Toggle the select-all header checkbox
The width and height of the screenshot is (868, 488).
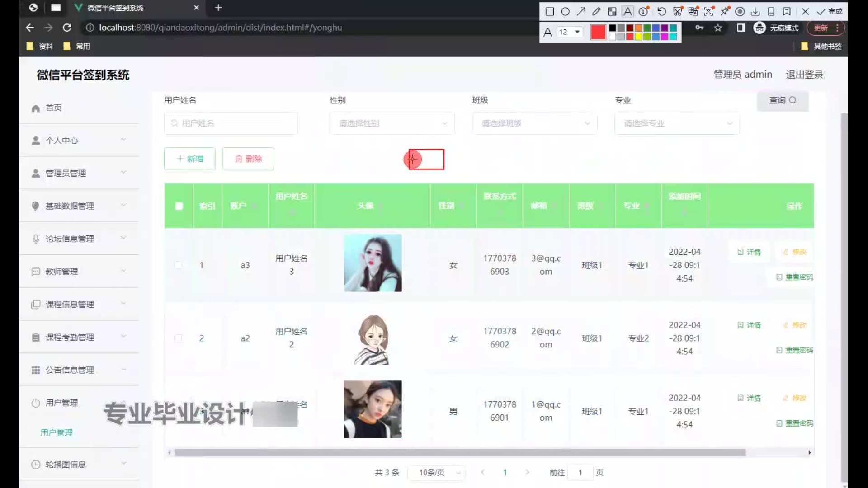coord(179,206)
